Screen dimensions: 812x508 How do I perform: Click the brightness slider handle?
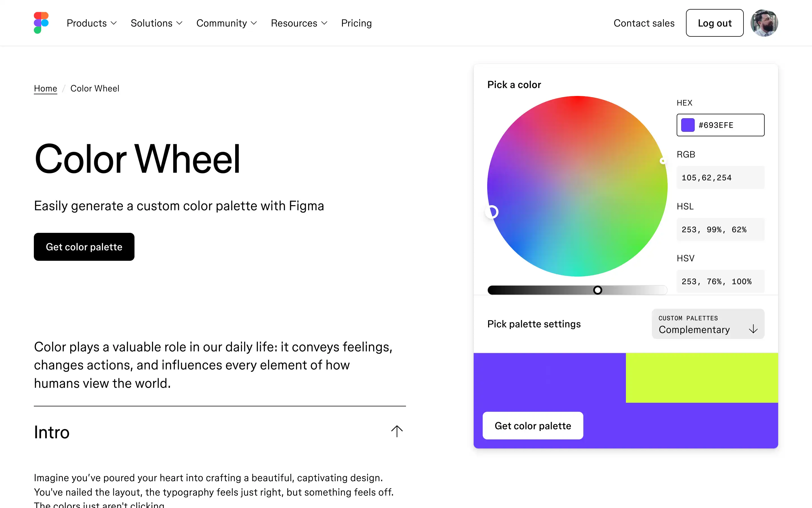tap(598, 290)
